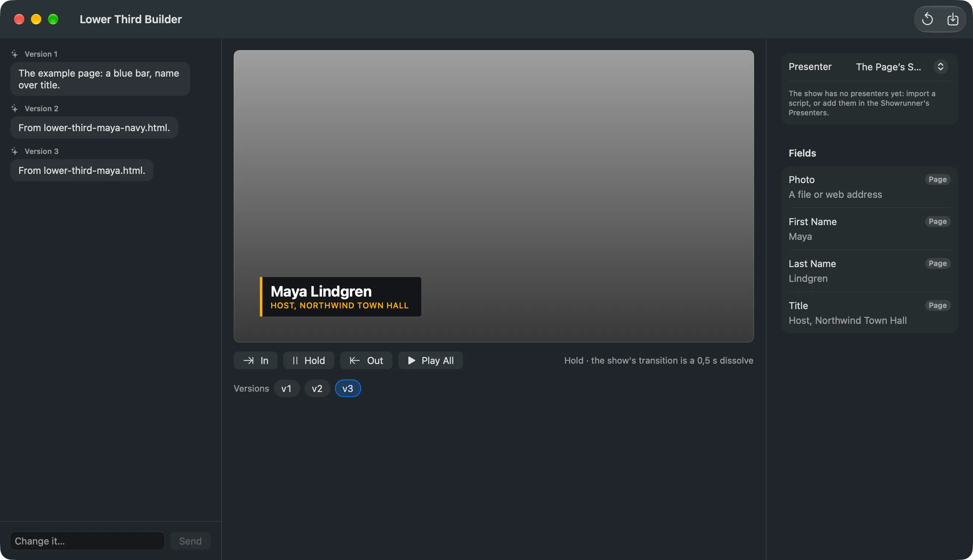Click the Page badge next to Photo

(938, 180)
